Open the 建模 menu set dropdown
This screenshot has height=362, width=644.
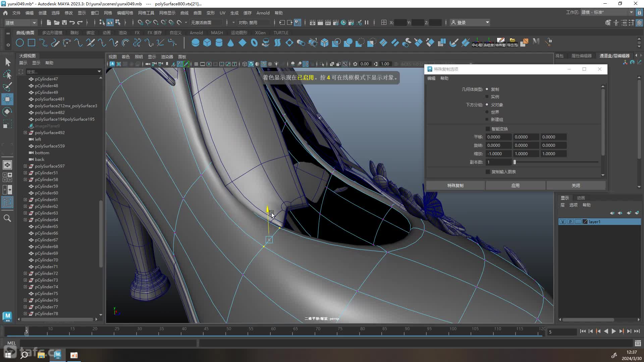(20, 22)
